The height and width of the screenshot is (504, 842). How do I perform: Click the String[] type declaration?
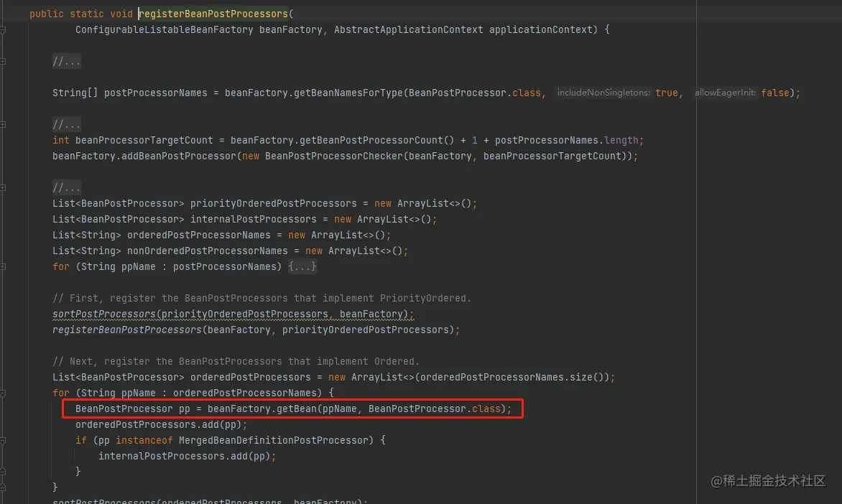coord(75,93)
